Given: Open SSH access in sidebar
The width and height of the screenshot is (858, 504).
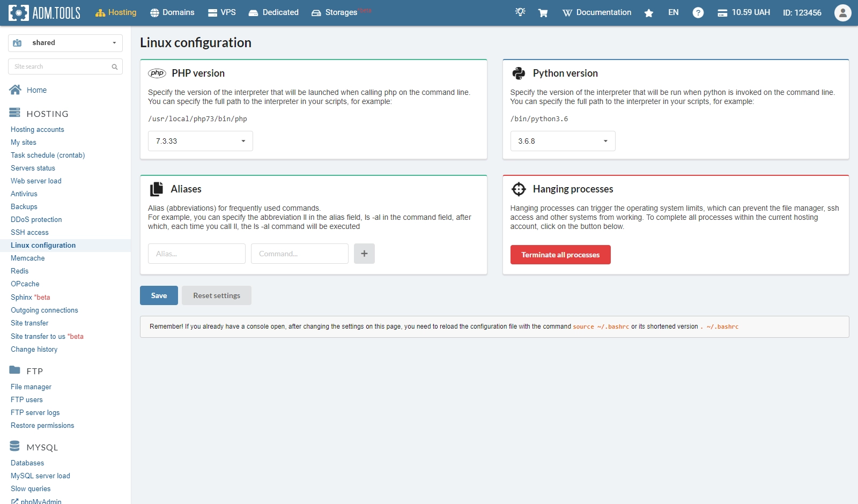Looking at the screenshot, I should 29,232.
